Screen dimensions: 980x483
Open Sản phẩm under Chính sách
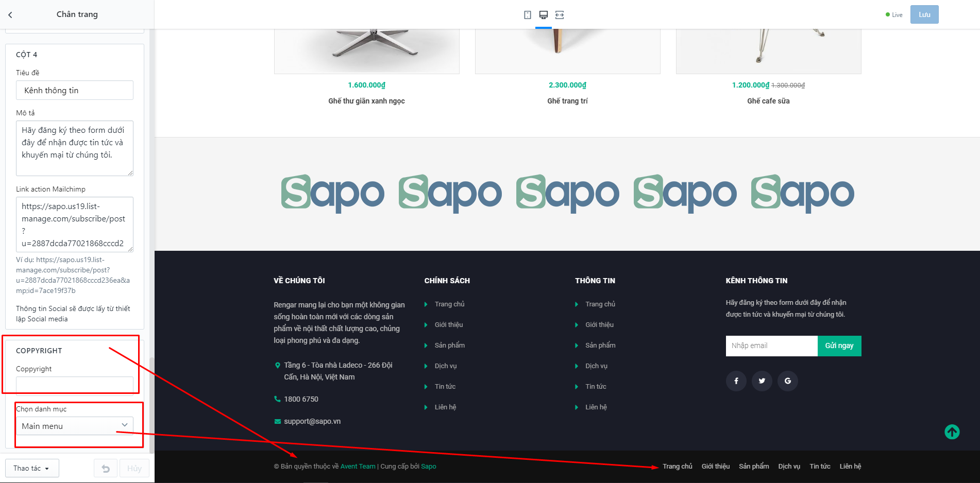(x=450, y=346)
